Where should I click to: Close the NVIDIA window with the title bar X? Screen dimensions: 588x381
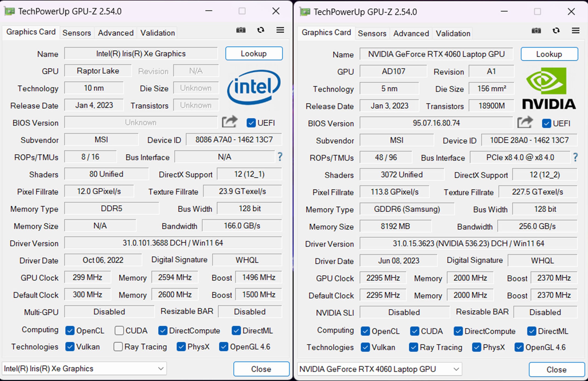click(x=571, y=11)
